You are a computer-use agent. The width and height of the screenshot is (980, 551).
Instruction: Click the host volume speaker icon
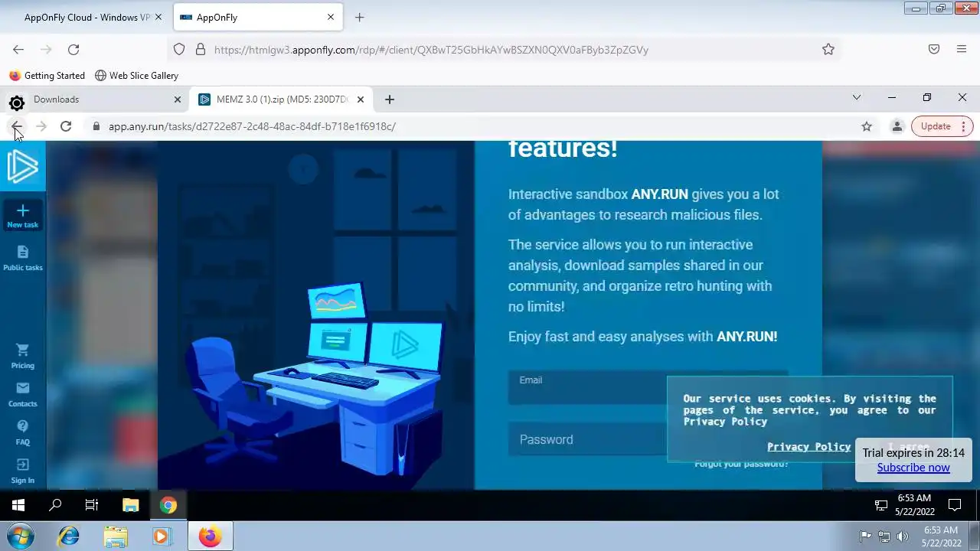coord(903,536)
